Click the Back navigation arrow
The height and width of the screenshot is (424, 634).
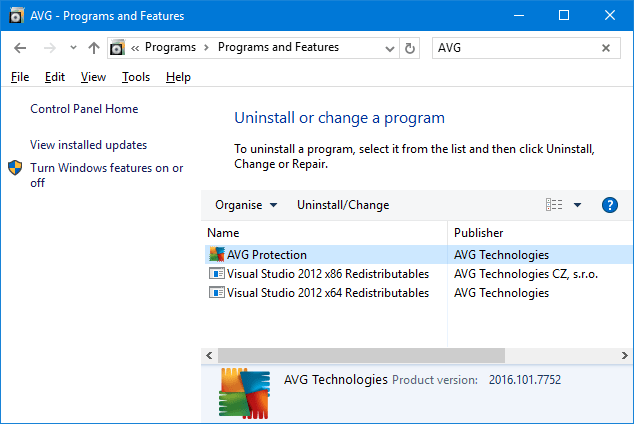pyautogui.click(x=20, y=48)
